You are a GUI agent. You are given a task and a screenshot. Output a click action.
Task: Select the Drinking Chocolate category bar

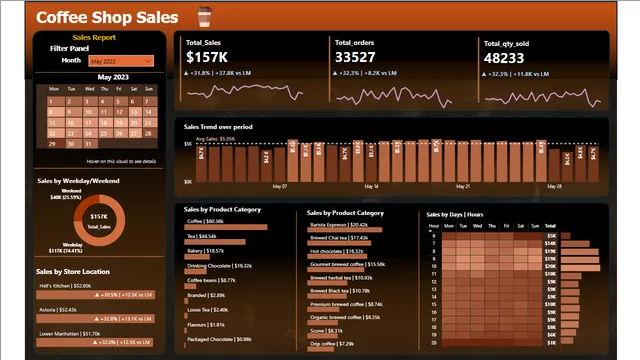pyautogui.click(x=196, y=271)
